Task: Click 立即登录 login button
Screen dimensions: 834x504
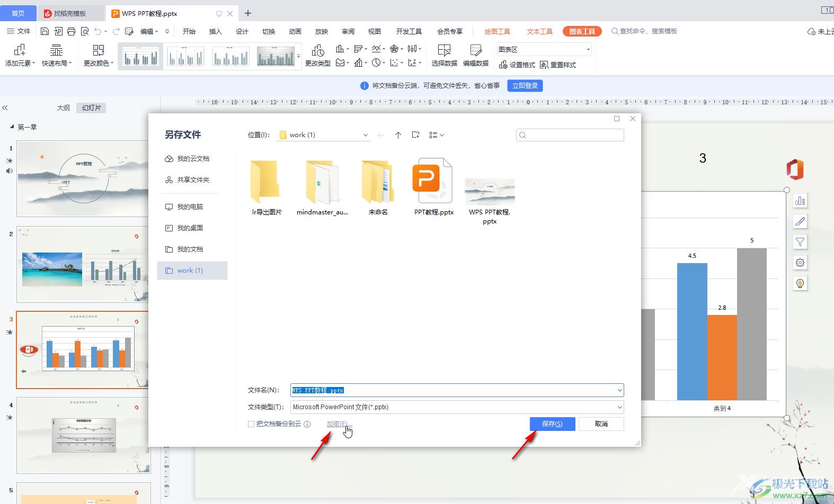Action: (525, 86)
